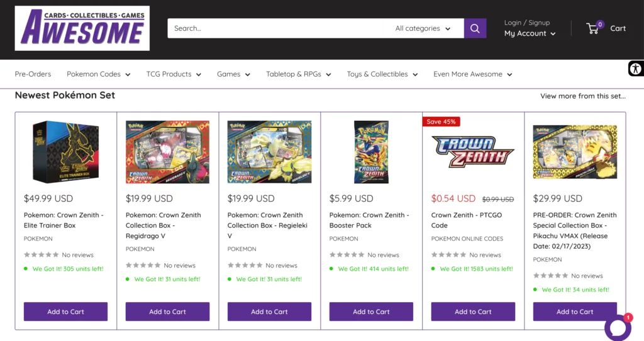The image size is (644, 341).
Task: Open Crown Zenith - PTCGO Code title
Action: (x=467, y=220)
